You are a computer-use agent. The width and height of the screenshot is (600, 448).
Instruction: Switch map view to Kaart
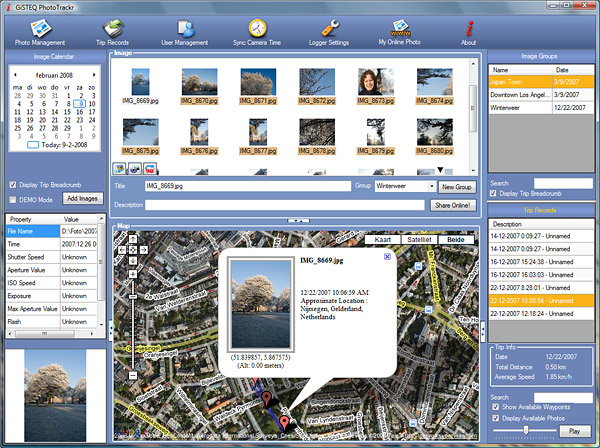coord(383,239)
